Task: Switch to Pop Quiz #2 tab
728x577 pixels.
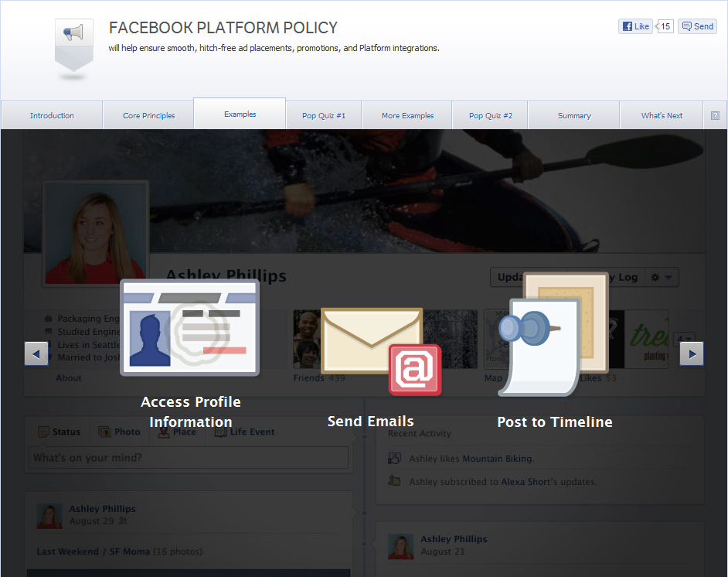Action: [491, 116]
